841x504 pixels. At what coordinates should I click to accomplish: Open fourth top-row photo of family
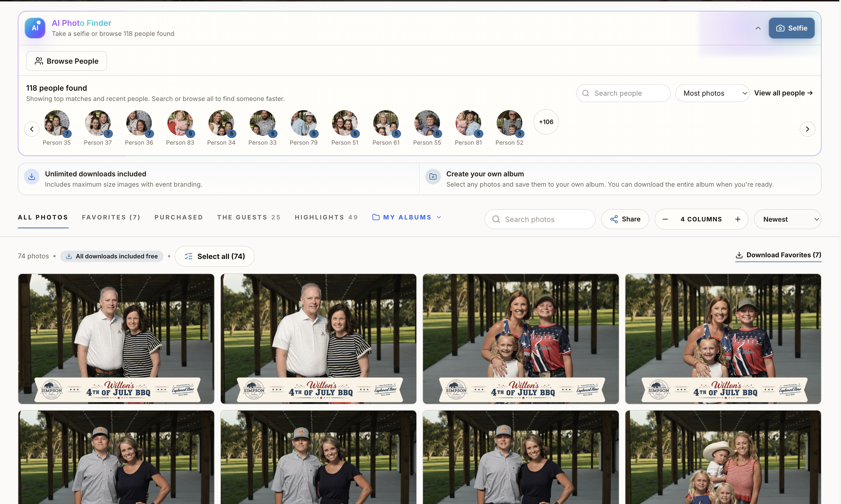pyautogui.click(x=723, y=339)
